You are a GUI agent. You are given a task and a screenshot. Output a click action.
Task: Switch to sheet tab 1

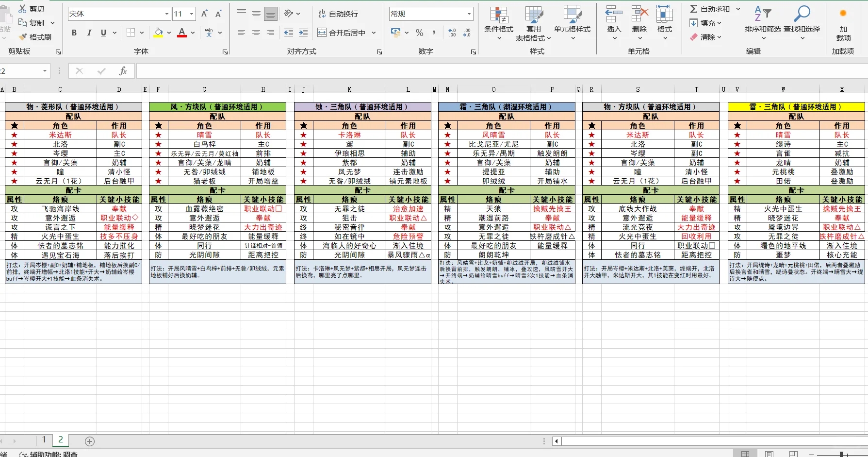click(x=44, y=440)
